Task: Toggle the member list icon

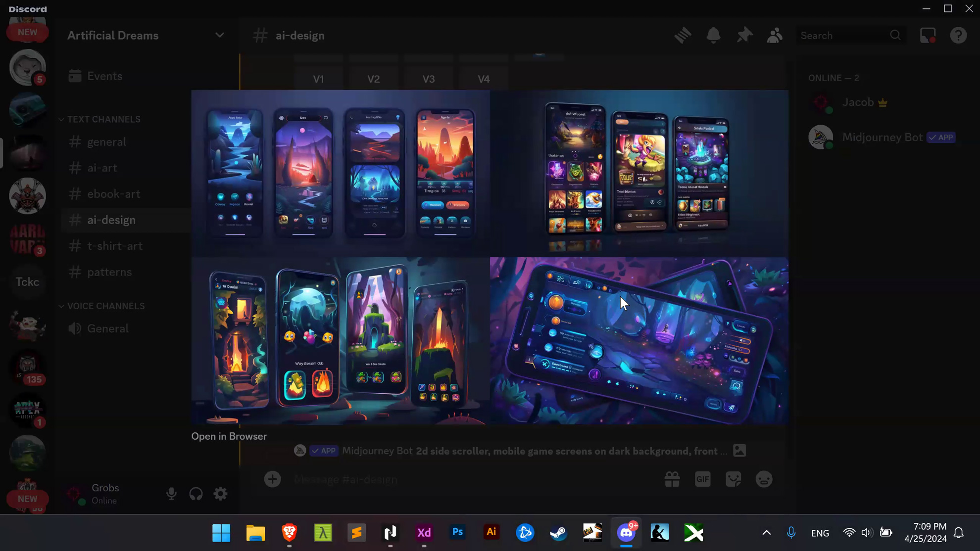Action: coord(775,35)
